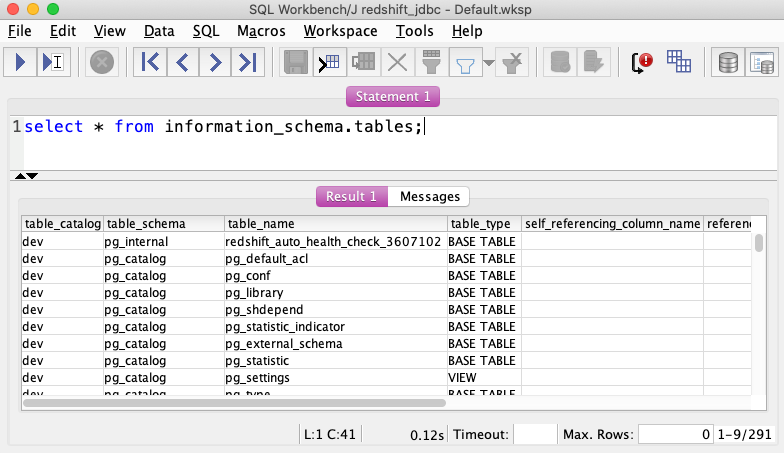This screenshot has height=453, width=784.
Task: Sort by table_catalog column header
Action: pyautogui.click(x=62, y=224)
